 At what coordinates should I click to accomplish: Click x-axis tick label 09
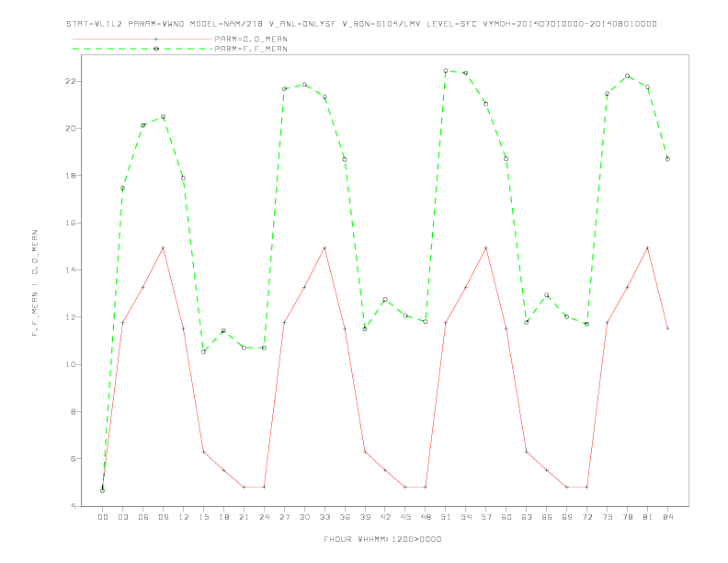[x=163, y=517]
